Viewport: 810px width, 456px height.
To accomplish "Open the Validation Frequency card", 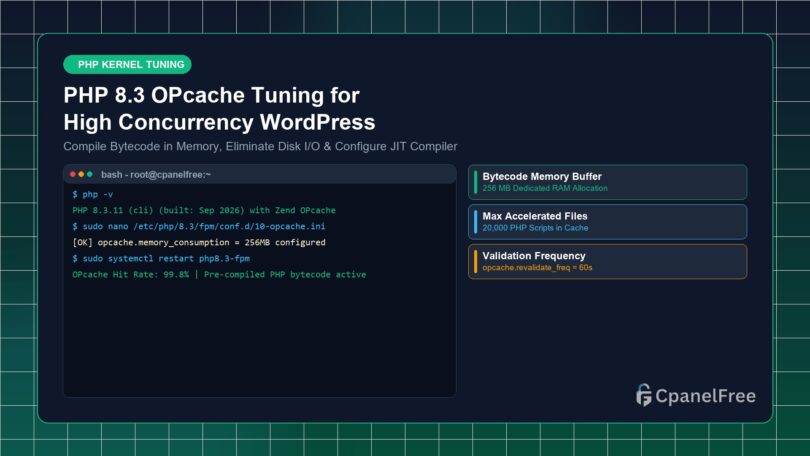I will pos(608,261).
